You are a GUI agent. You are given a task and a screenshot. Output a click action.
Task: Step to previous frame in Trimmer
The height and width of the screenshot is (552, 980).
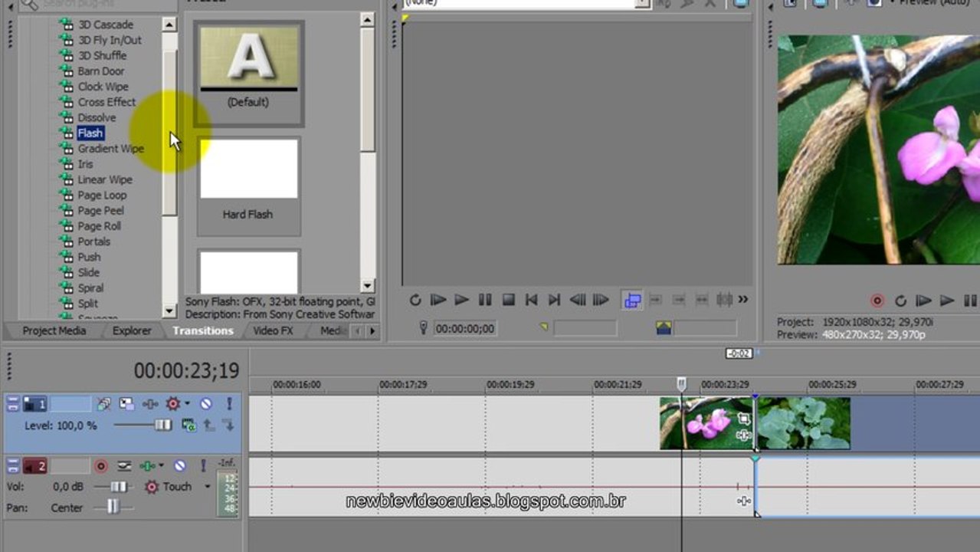pyautogui.click(x=578, y=300)
